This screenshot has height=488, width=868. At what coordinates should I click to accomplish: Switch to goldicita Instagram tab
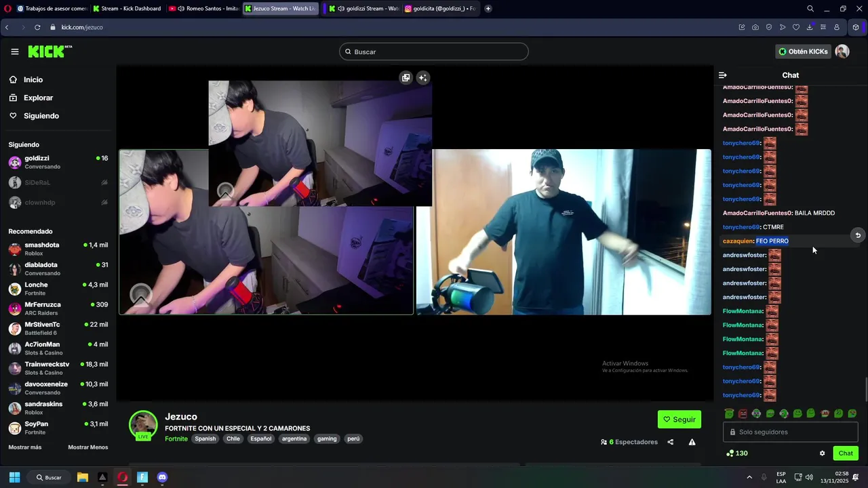click(x=440, y=9)
